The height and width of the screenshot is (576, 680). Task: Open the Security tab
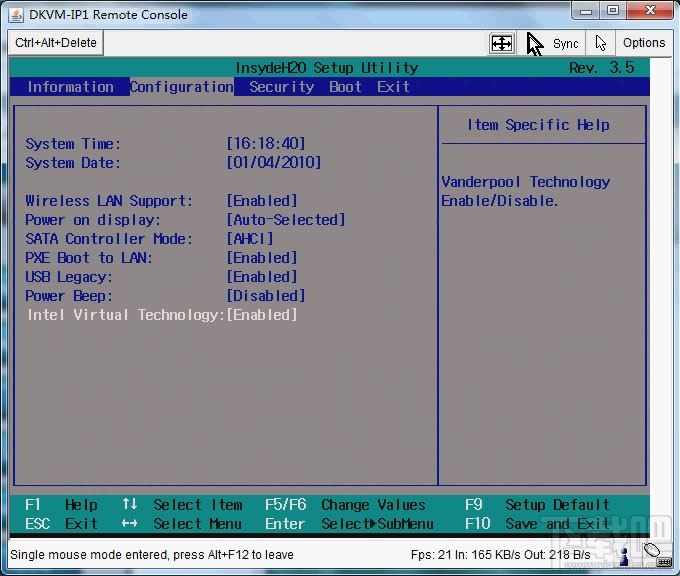[281, 87]
